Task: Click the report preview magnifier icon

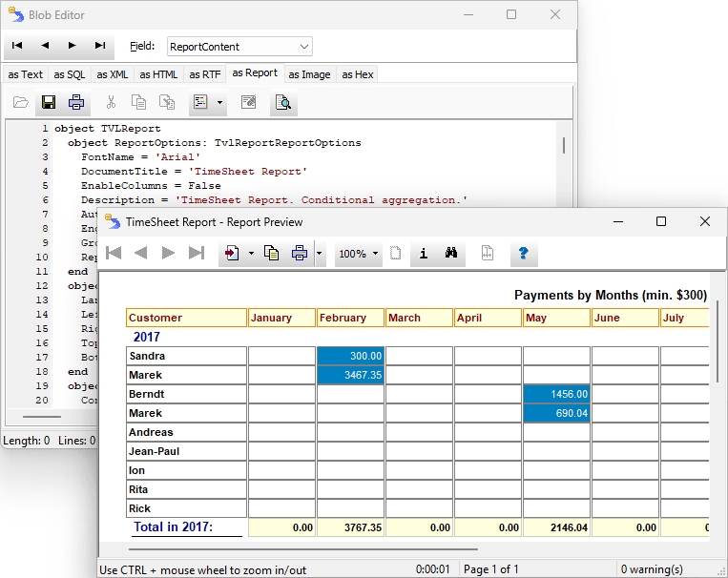Action: click(x=283, y=102)
